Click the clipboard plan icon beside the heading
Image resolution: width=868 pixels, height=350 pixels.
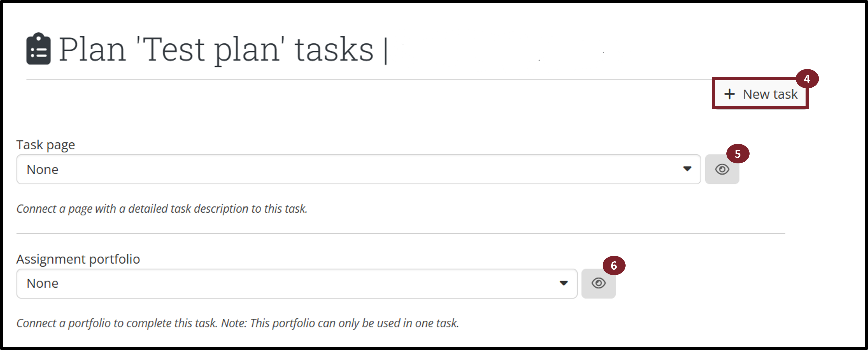38,49
